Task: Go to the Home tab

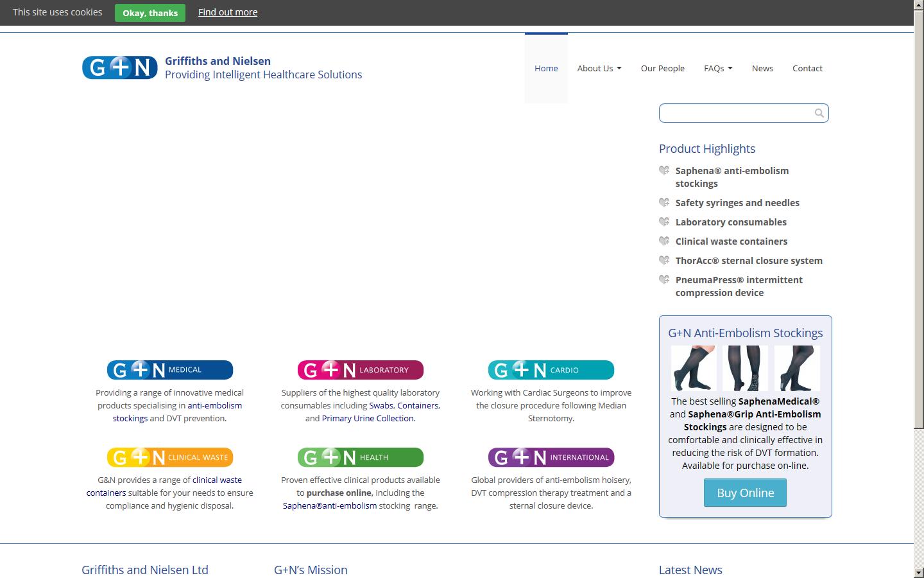Action: 546,68
